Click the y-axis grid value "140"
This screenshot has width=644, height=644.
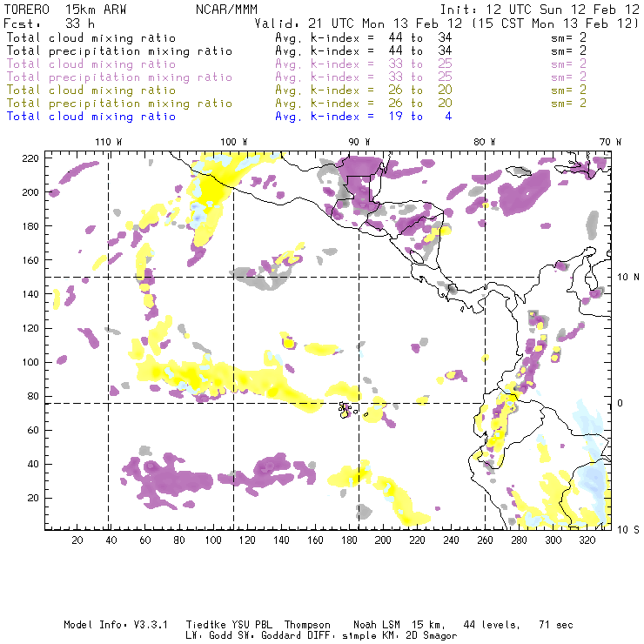(30, 294)
